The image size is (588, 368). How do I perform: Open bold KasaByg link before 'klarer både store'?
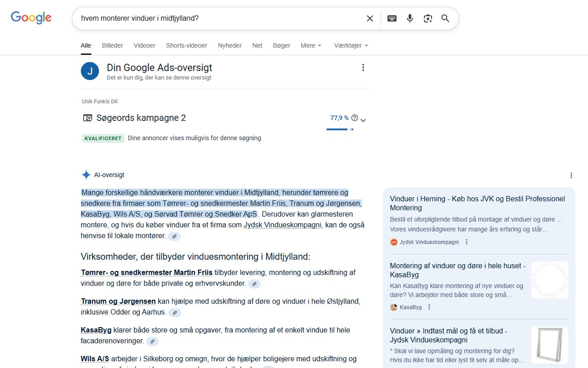(x=96, y=330)
